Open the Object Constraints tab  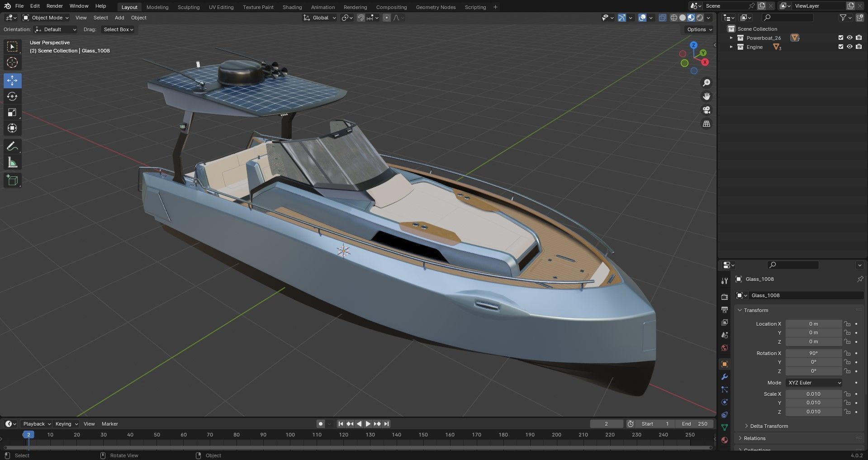(x=724, y=415)
